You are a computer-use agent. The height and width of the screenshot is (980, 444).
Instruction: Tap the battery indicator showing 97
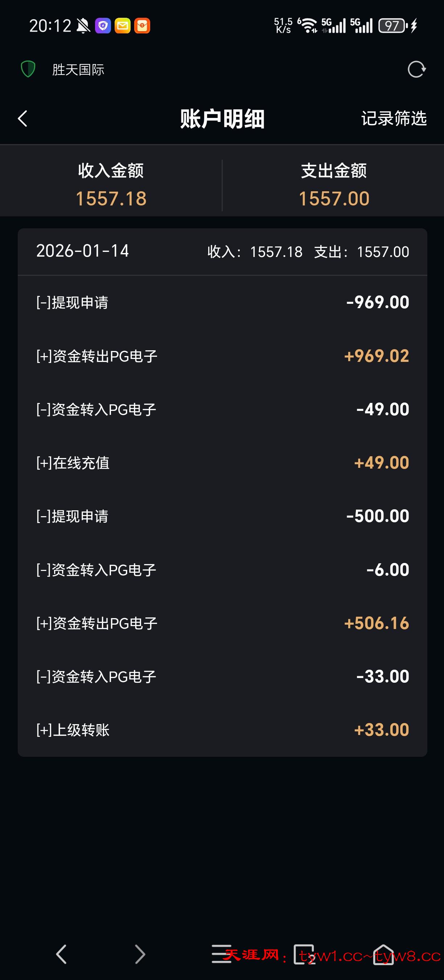tap(392, 26)
